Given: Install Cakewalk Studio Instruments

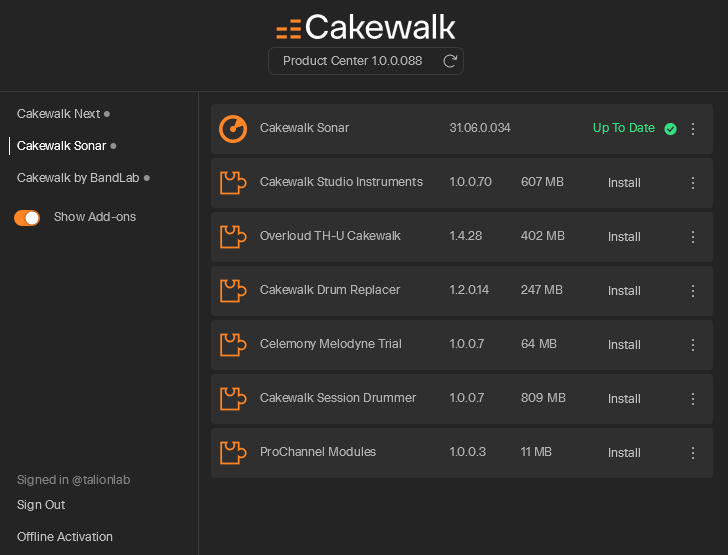Looking at the screenshot, I should click(x=624, y=183).
